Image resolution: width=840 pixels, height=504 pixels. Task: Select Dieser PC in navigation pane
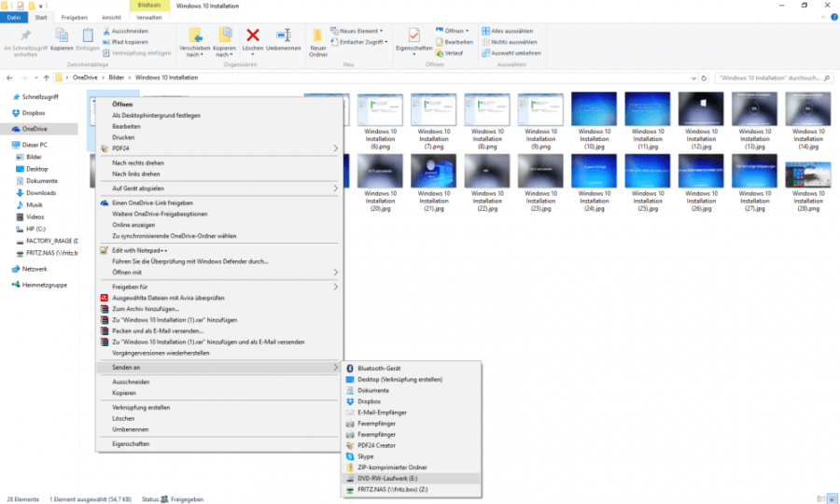pos(30,145)
